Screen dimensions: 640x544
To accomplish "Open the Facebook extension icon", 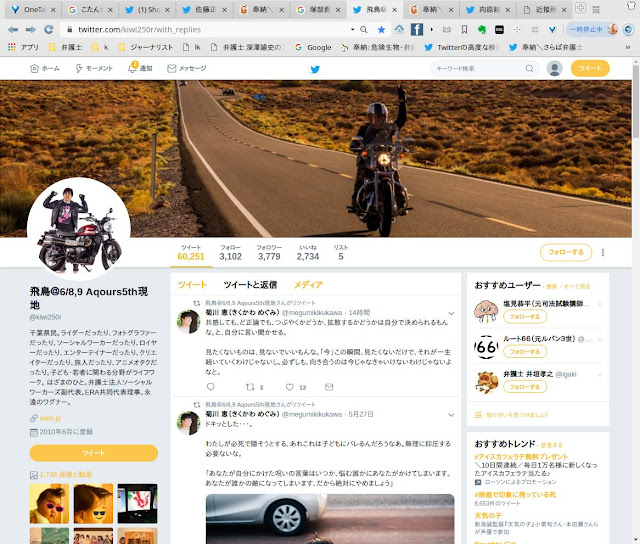I will point(416,29).
